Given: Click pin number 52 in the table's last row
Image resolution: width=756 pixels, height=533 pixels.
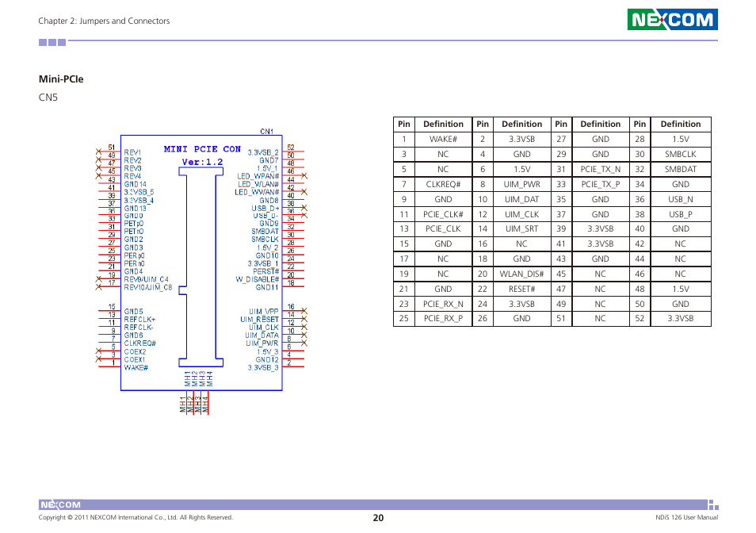Looking at the screenshot, I should [x=640, y=318].
